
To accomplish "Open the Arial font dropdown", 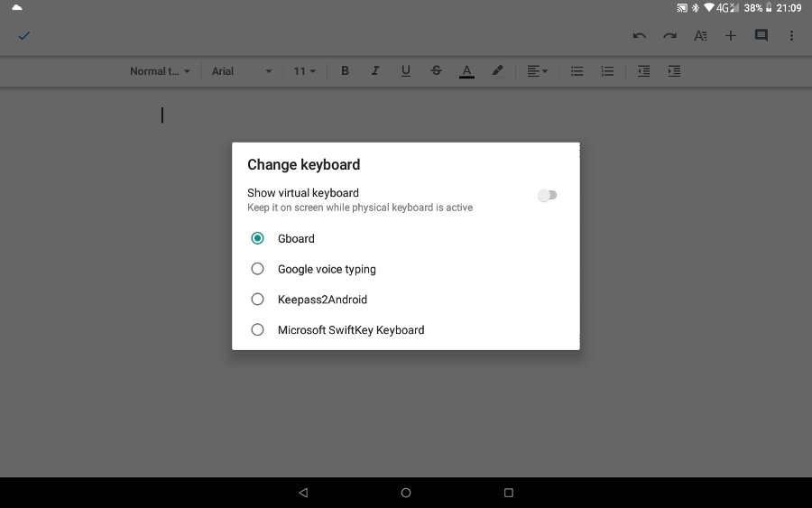I will click(x=241, y=71).
